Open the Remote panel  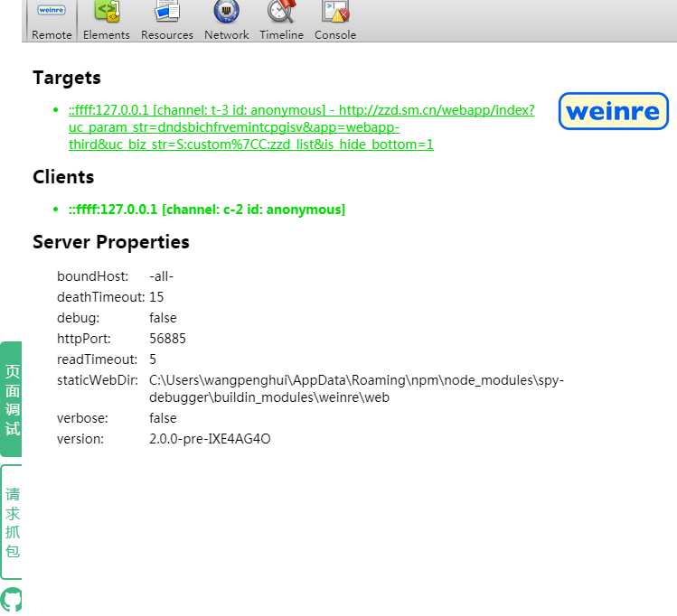[52, 21]
